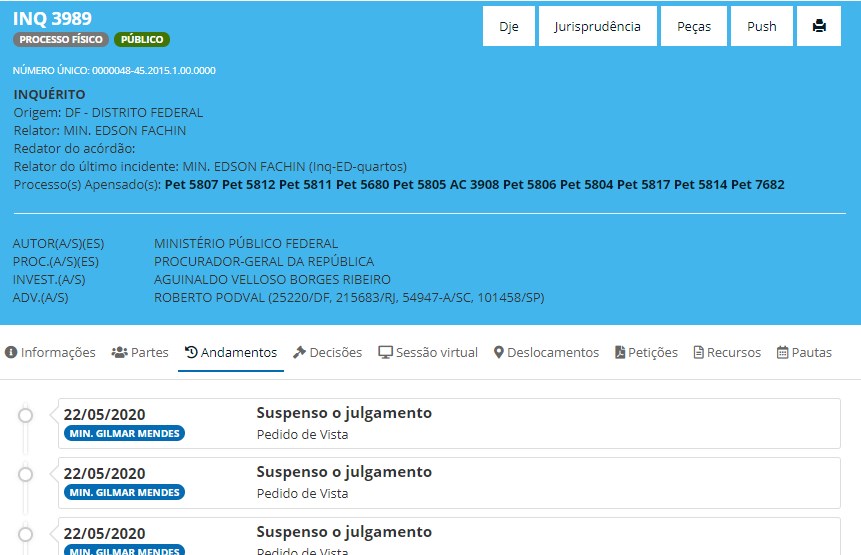Click the printer icon button

click(x=819, y=27)
